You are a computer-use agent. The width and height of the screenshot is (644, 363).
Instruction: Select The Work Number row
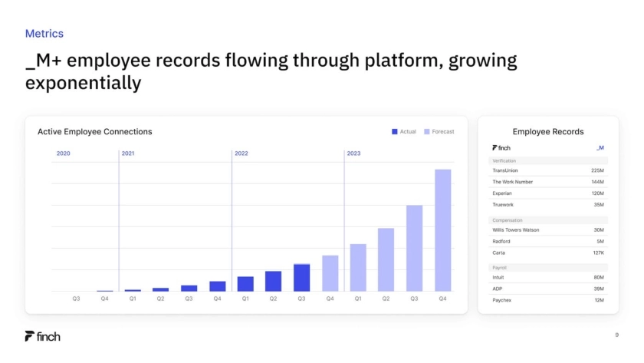coord(547,182)
